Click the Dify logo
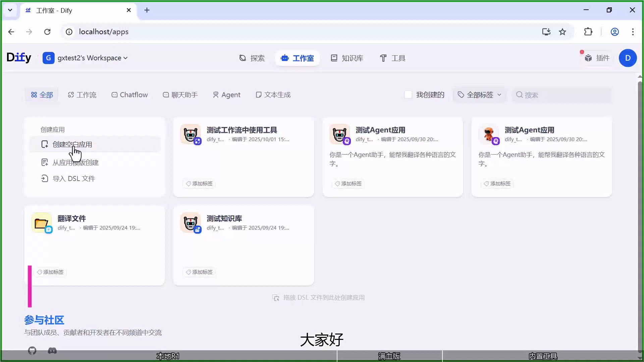Image resolution: width=644 pixels, height=362 pixels. tap(19, 58)
